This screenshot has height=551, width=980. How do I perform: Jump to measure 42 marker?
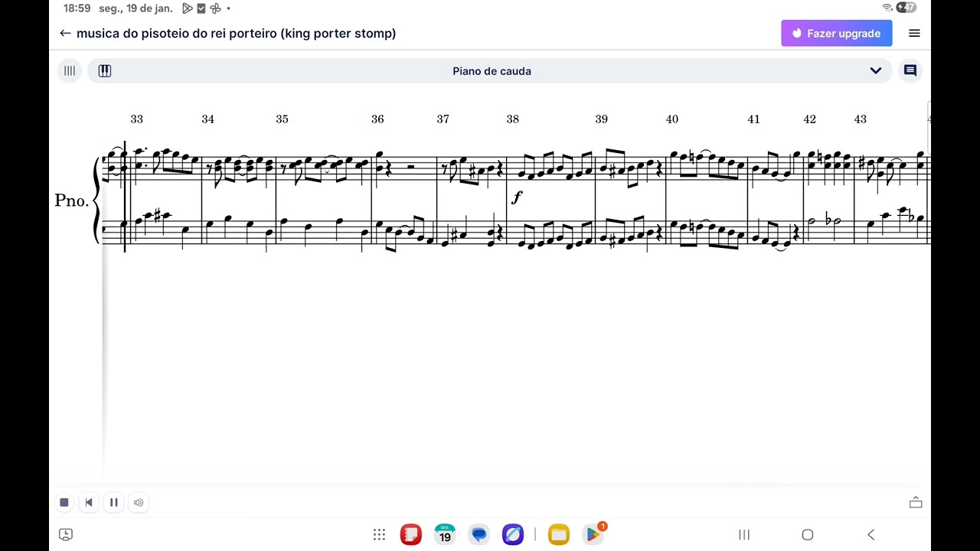point(810,119)
